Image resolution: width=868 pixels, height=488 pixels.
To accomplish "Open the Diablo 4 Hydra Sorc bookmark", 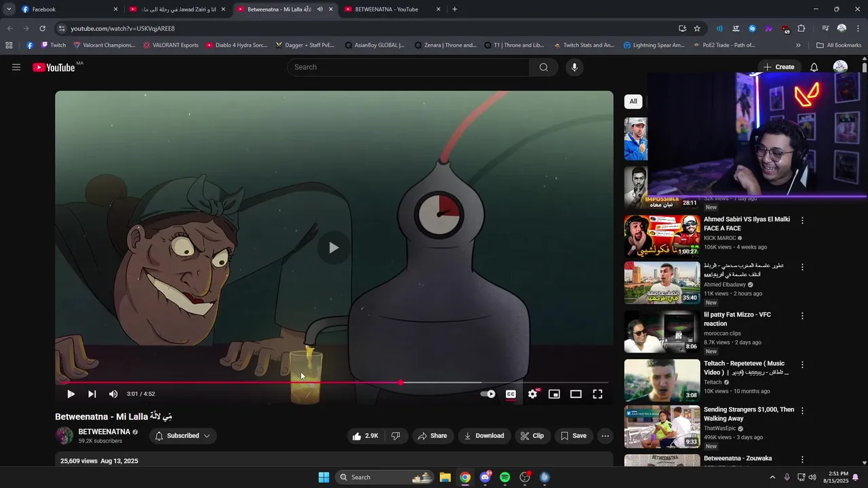I will (236, 45).
